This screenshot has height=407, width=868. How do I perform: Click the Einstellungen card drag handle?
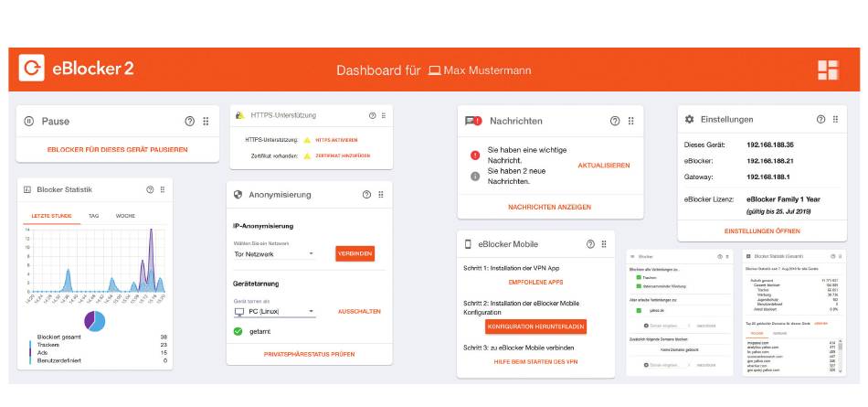(x=835, y=119)
